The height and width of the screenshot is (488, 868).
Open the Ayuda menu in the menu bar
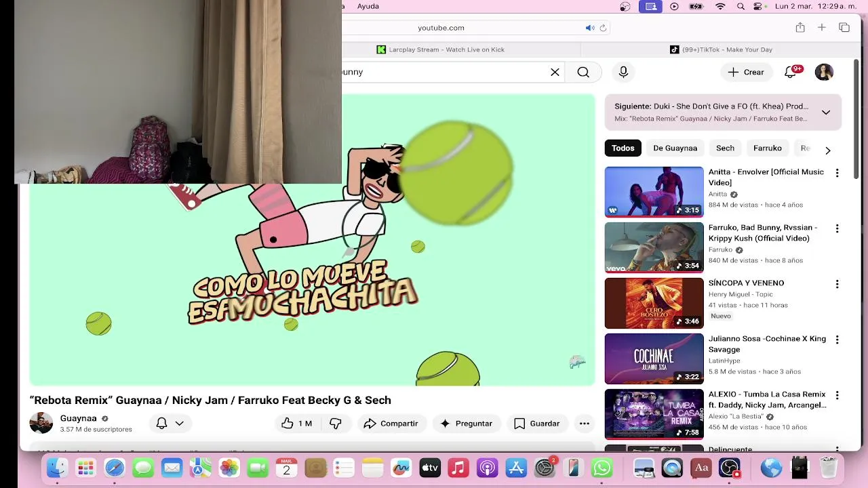[x=368, y=6]
